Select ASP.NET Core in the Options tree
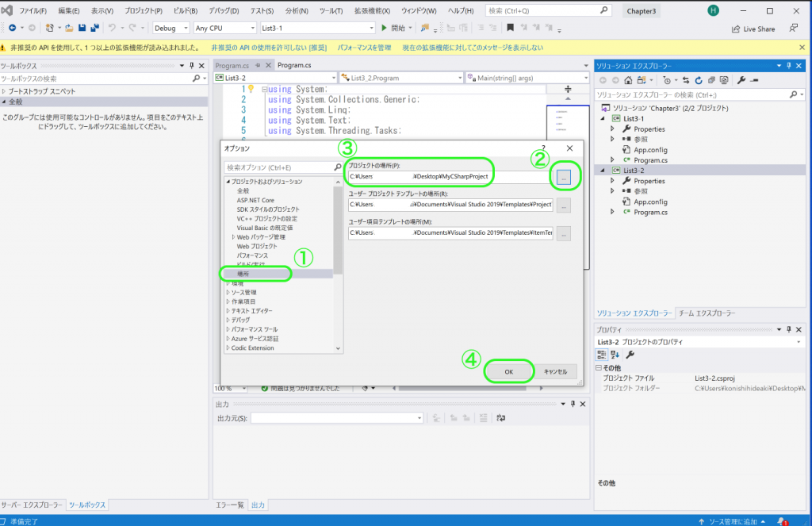812x526 pixels. click(255, 200)
